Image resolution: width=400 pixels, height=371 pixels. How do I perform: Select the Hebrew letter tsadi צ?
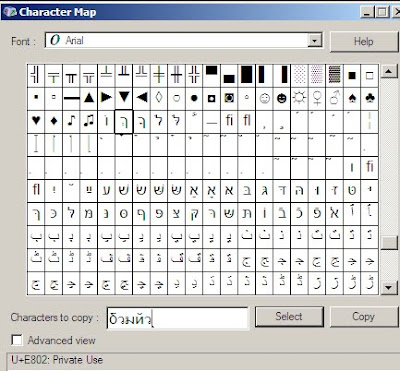click(177, 213)
